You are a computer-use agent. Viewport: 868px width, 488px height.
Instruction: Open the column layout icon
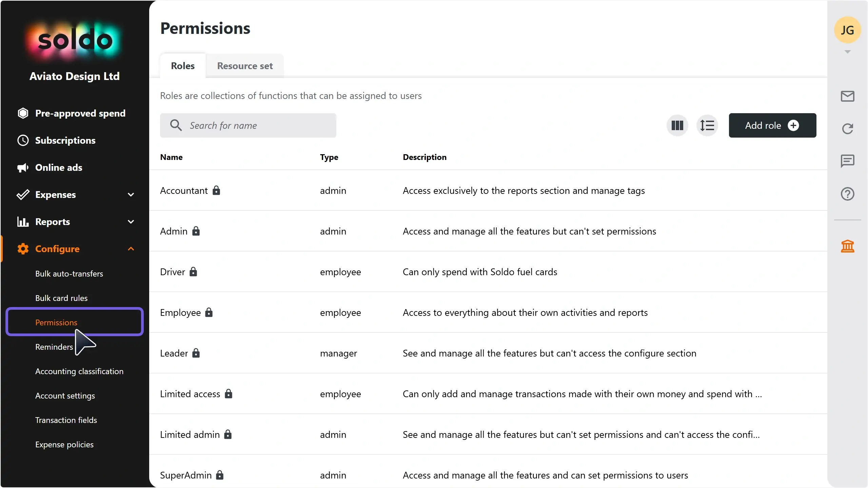677,125
